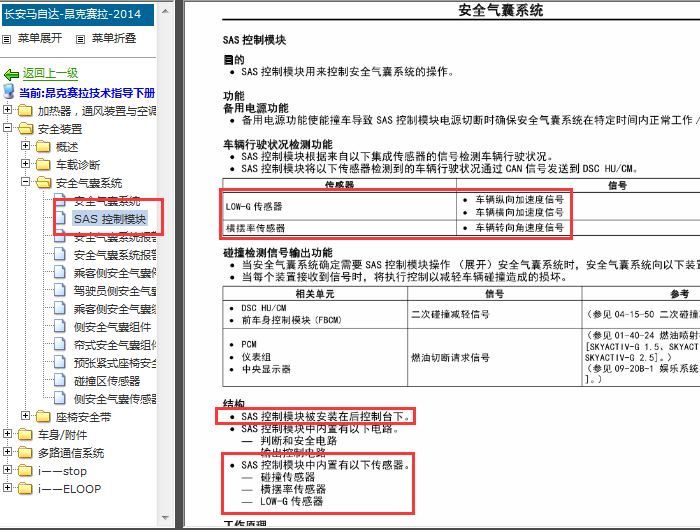The width and height of the screenshot is (700, 530).
Task: Click the computer icon beside 当前:昂克赛拉技术指导下册
Action: click(x=8, y=91)
